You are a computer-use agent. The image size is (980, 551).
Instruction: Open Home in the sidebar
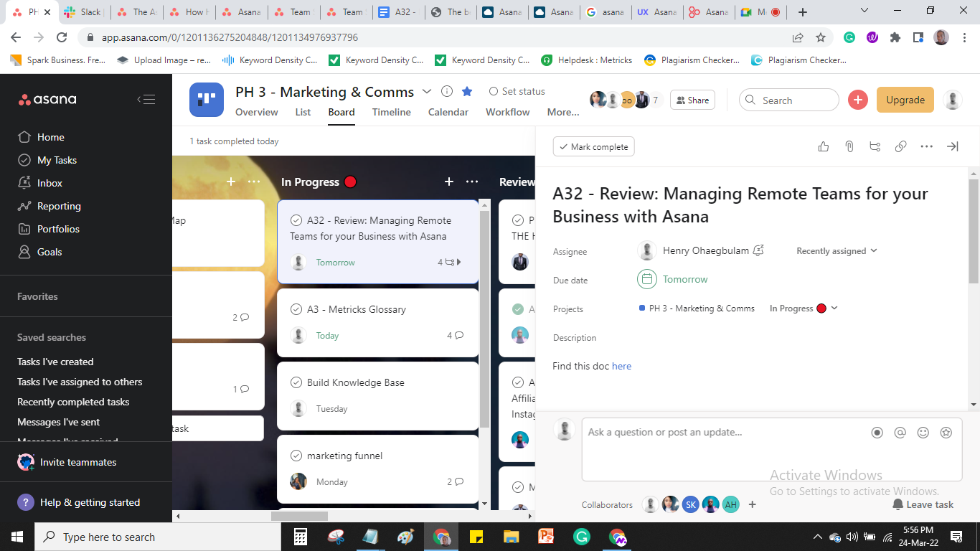[41, 137]
